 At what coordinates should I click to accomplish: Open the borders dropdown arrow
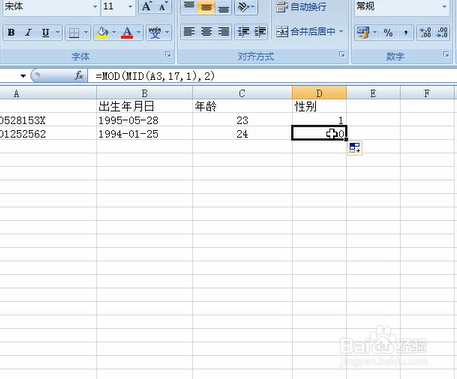86,32
